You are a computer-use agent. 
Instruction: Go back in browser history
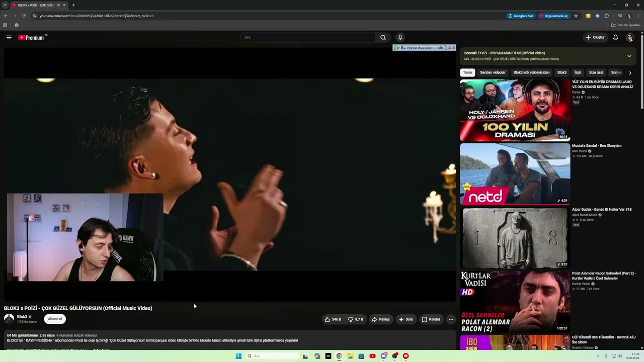[x=6, y=16]
